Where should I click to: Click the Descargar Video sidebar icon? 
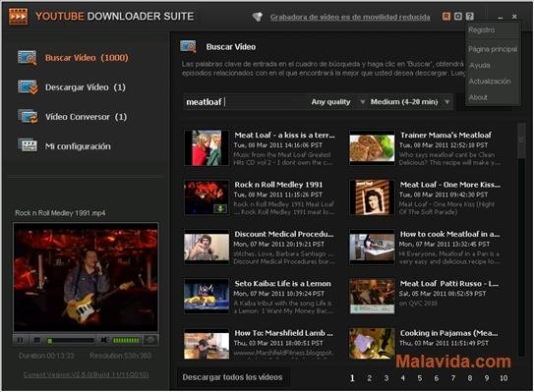[28, 87]
